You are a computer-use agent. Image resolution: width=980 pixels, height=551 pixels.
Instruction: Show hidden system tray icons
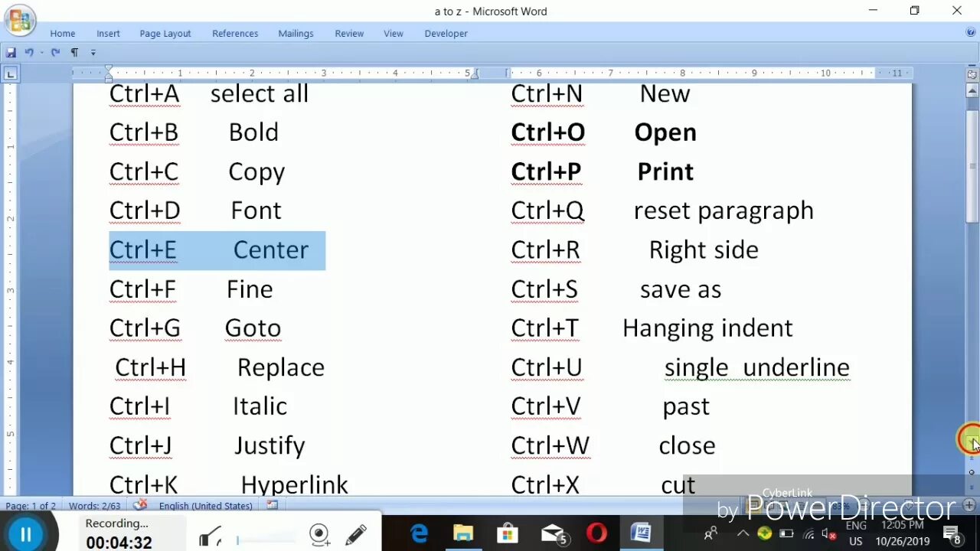[743, 533]
